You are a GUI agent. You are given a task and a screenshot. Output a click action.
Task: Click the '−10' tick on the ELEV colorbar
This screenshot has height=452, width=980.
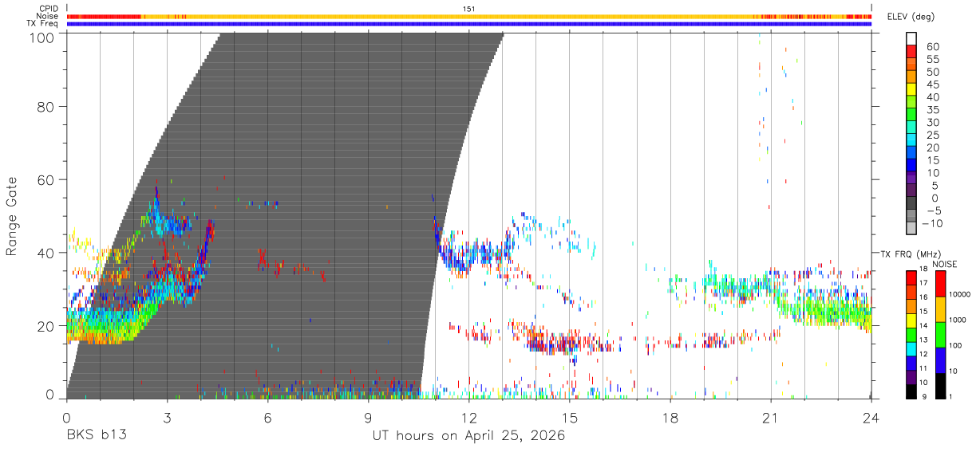click(x=931, y=223)
